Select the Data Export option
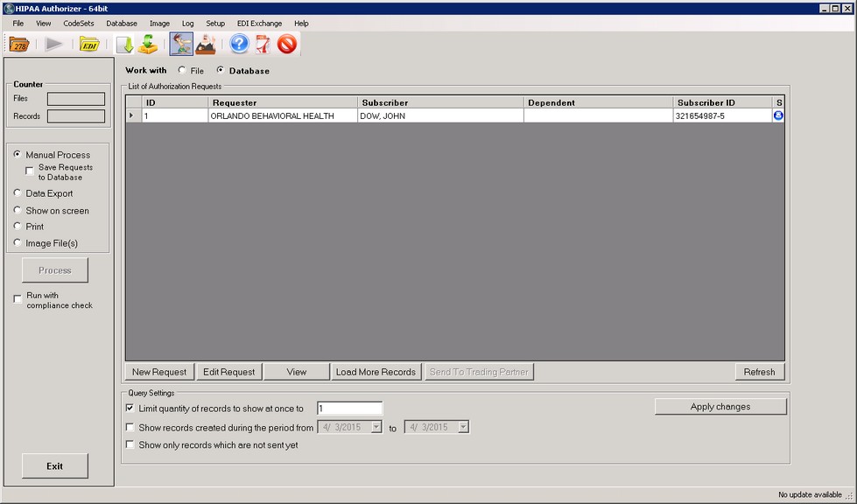Viewport: 857px width, 504px height. click(18, 193)
